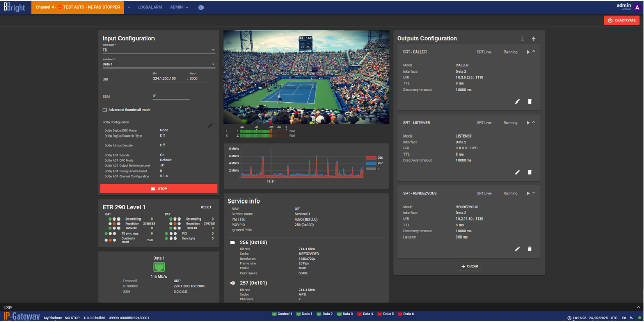Viewport: 644px width, 322px height.
Task: Click the video camera icon for PID 256
Action: [232, 242]
